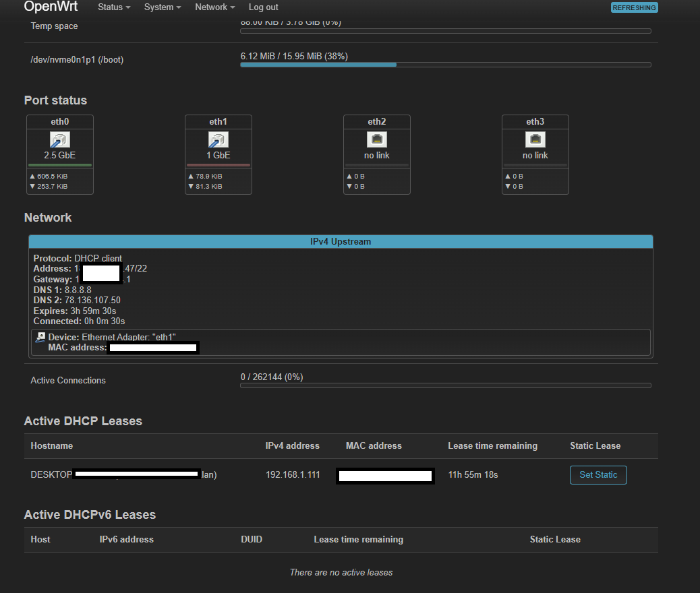Click the Temp space usage bar
Image resolution: width=700 pixels, height=593 pixels.
(x=445, y=31)
